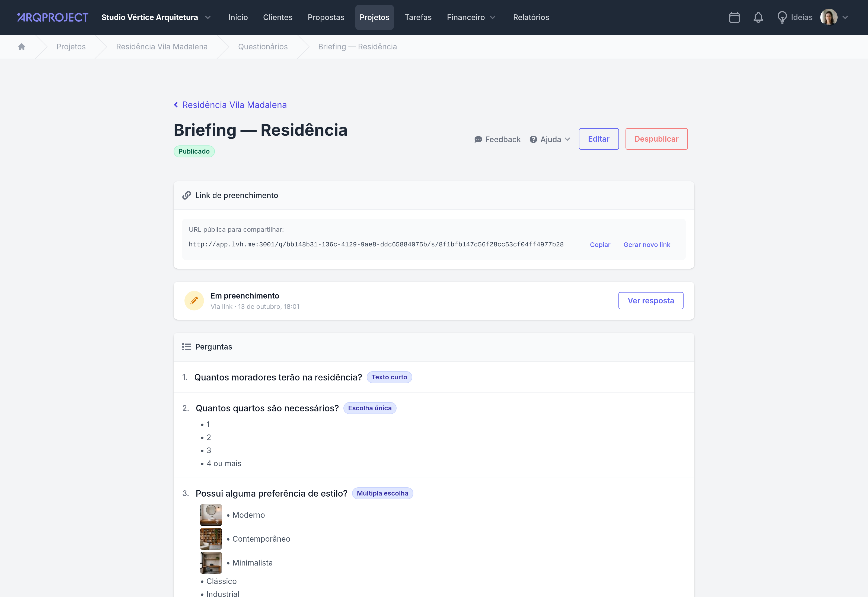The width and height of the screenshot is (868, 597).
Task: Click the Moderno style thumbnail
Action: [211, 515]
